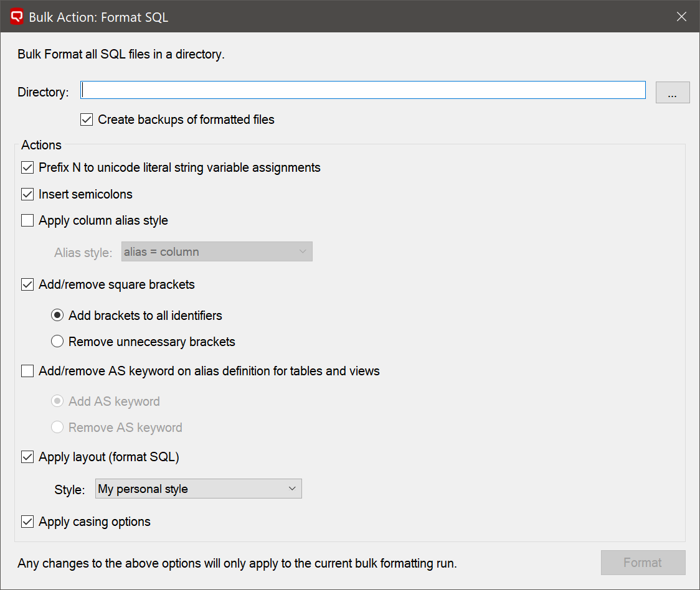Click the Style dropdown arrow chevron

[292, 489]
